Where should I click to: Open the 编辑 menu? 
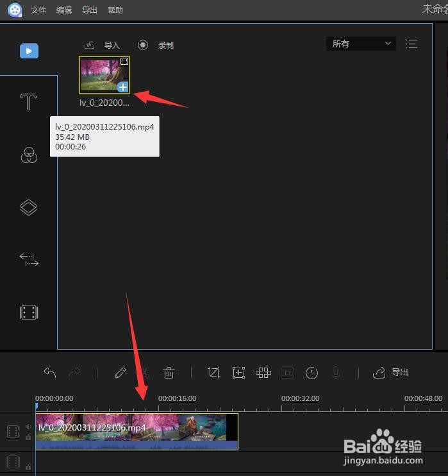click(64, 10)
